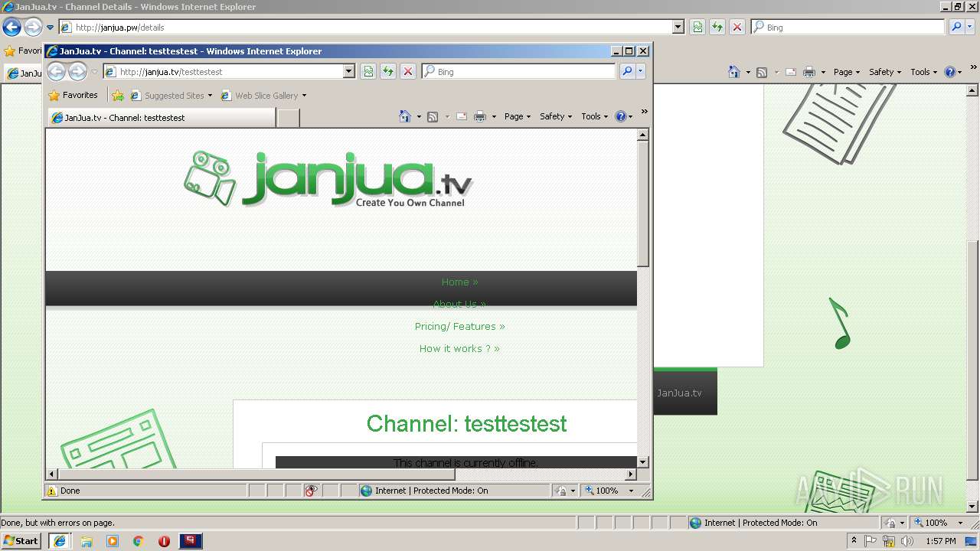Open Windows Start menu

pyautogui.click(x=21, y=541)
